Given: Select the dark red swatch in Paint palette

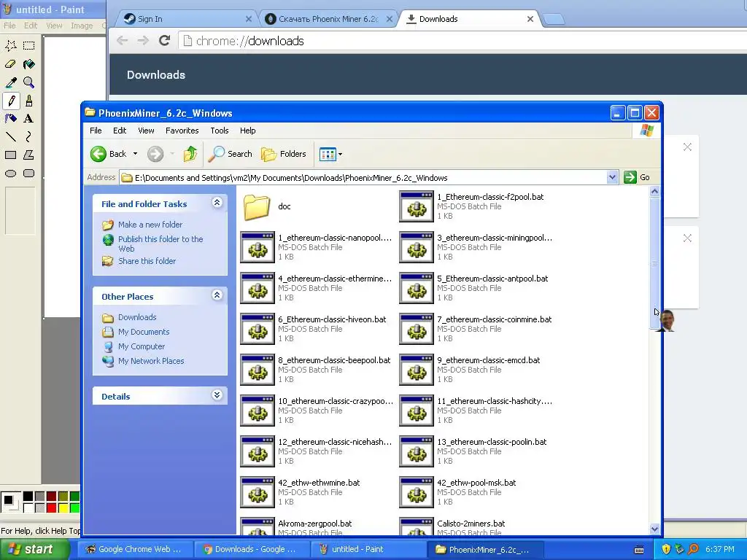Looking at the screenshot, I should coord(52,497).
